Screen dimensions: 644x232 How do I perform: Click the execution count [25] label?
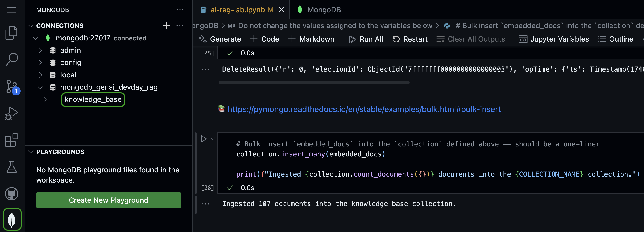click(x=208, y=53)
